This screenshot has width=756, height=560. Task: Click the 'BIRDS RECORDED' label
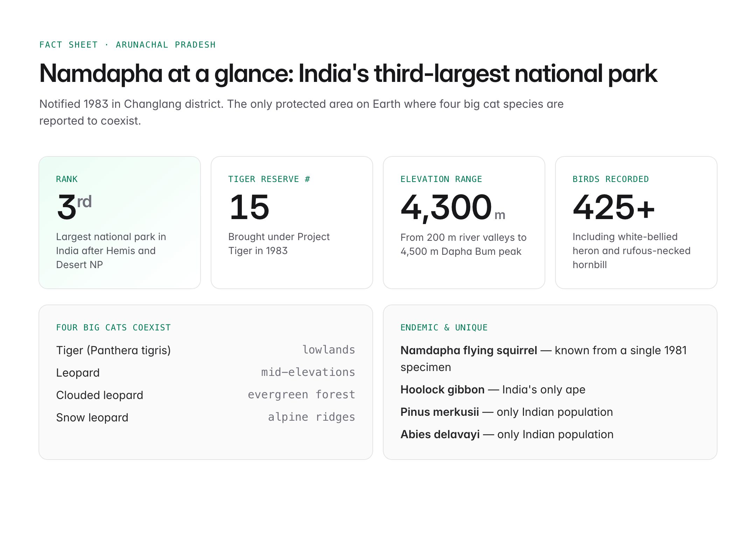[611, 179]
